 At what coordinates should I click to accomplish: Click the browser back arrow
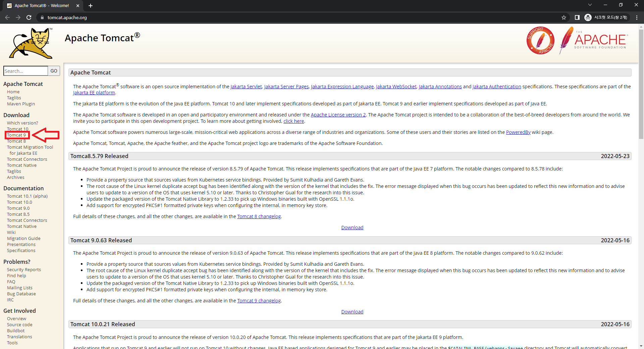coord(7,17)
